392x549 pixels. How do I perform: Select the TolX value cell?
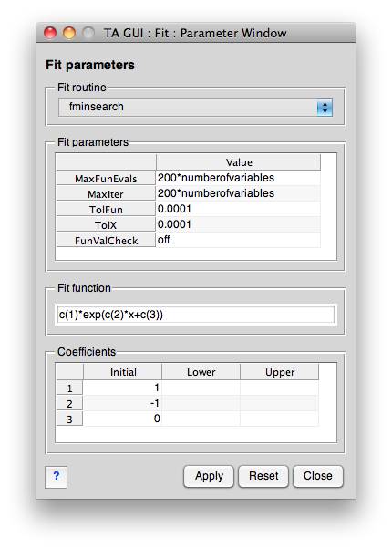(238, 224)
